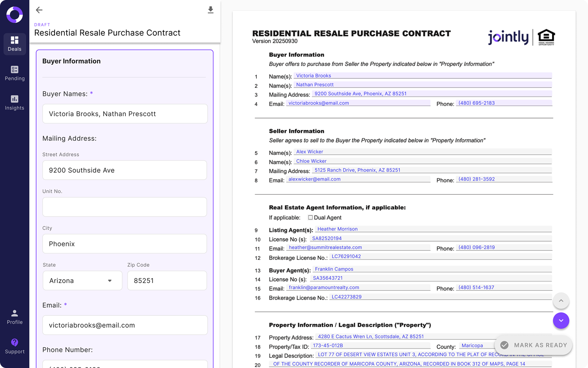Click the empty Unit No. field

tap(125, 207)
